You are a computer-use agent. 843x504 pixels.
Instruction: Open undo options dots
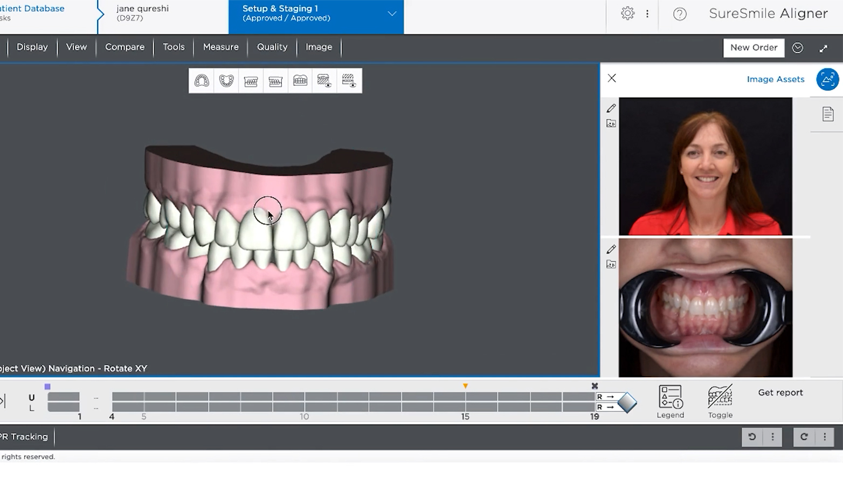coord(772,437)
